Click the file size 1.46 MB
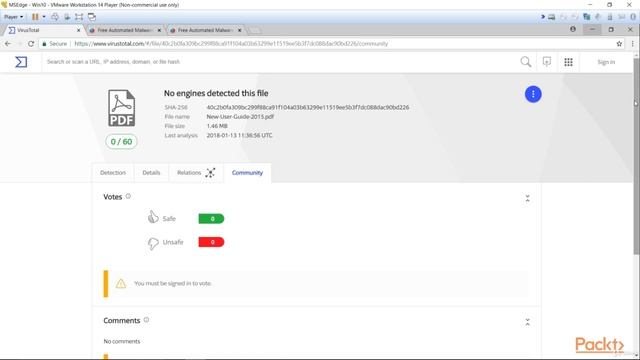The width and height of the screenshot is (640, 360). [x=217, y=126]
